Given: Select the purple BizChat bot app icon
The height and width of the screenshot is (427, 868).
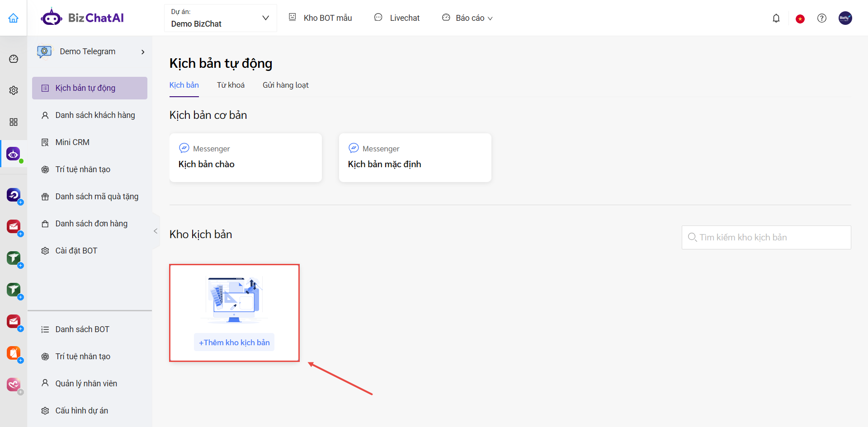Looking at the screenshot, I should [14, 154].
